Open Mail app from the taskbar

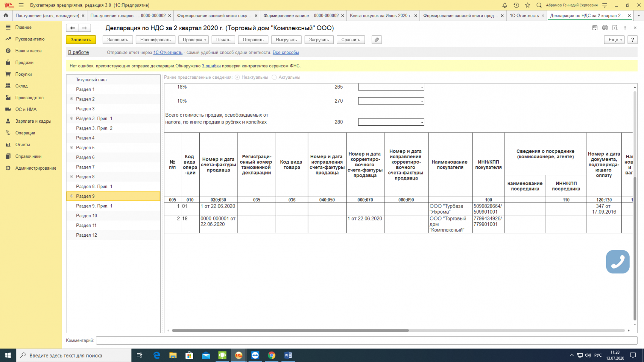coord(206,355)
